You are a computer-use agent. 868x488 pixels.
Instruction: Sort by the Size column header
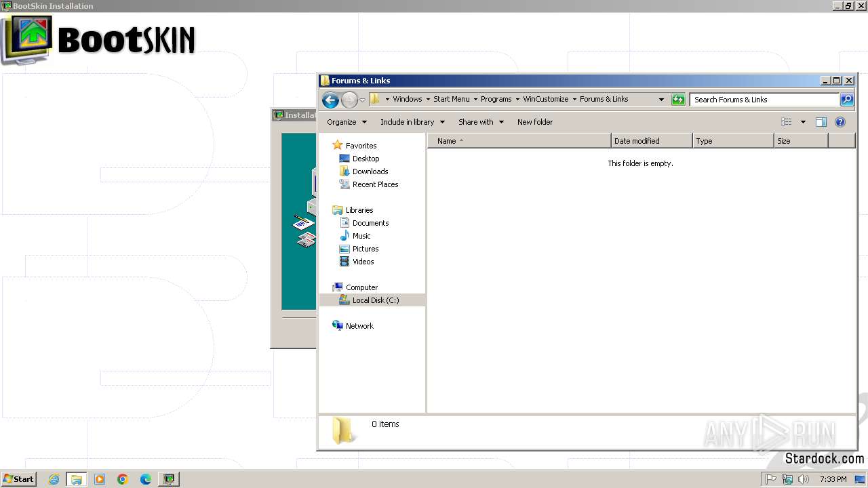(801, 141)
